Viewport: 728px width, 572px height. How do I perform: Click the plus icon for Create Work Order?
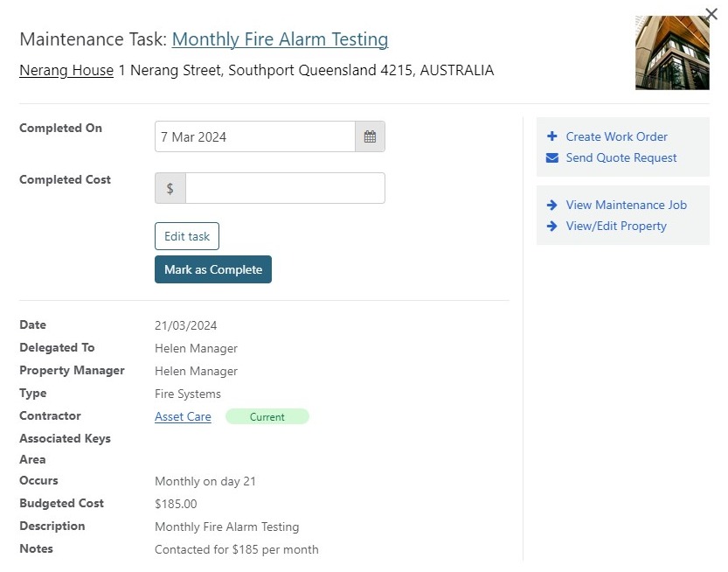[x=551, y=136]
